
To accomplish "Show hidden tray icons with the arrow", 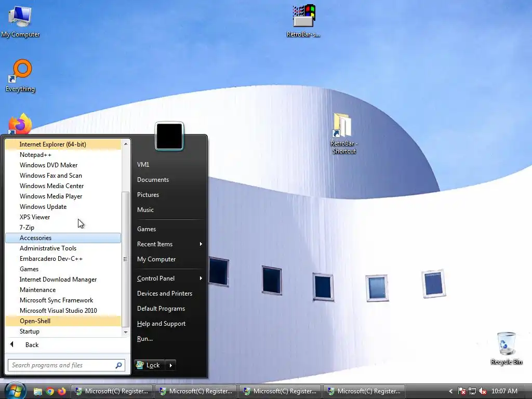I will (450, 391).
